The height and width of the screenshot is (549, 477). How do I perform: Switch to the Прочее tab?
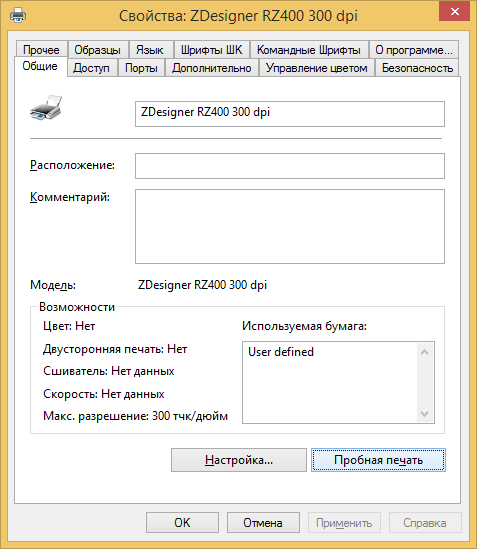[x=41, y=50]
